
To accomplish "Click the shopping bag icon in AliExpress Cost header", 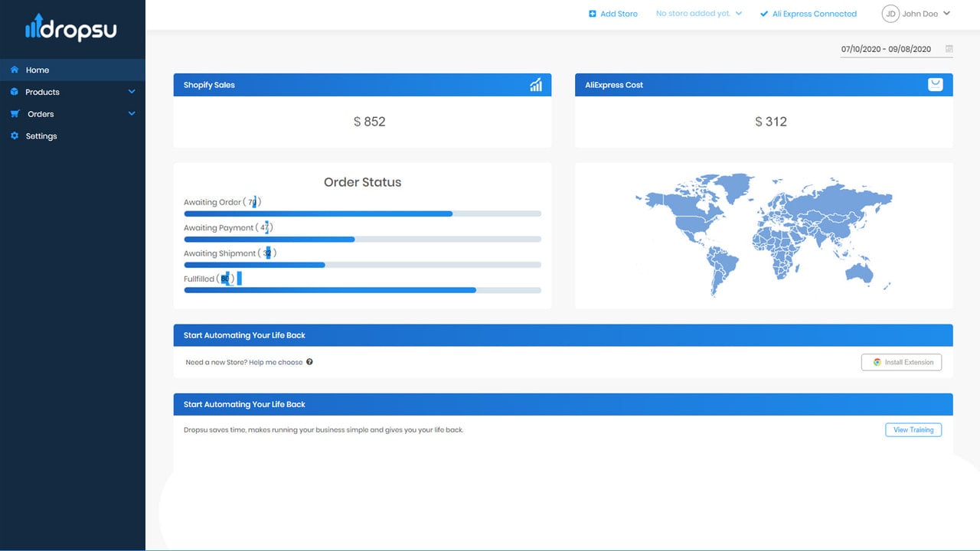I will [936, 85].
